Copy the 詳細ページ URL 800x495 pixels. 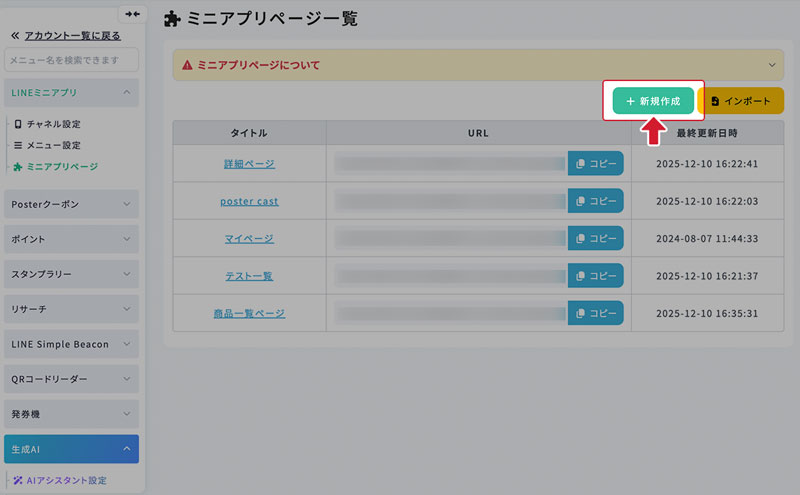595,163
